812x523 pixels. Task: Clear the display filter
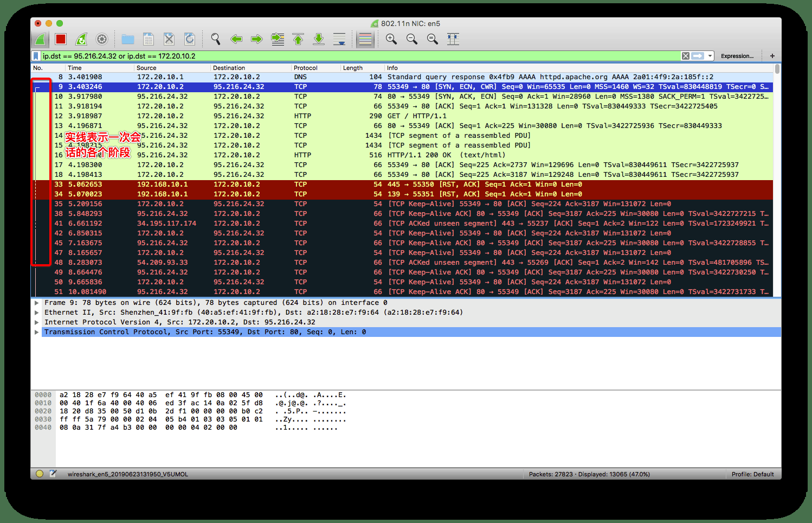686,56
